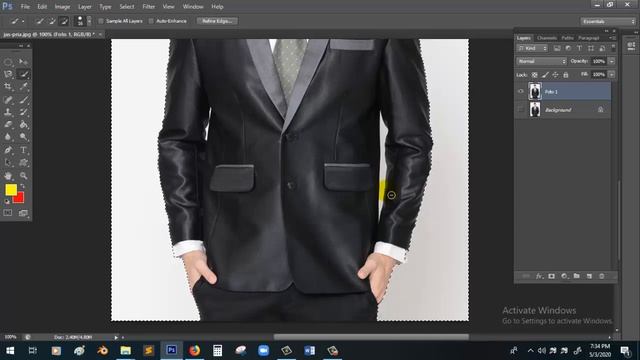Select the Path Selection tool

click(x=8, y=163)
